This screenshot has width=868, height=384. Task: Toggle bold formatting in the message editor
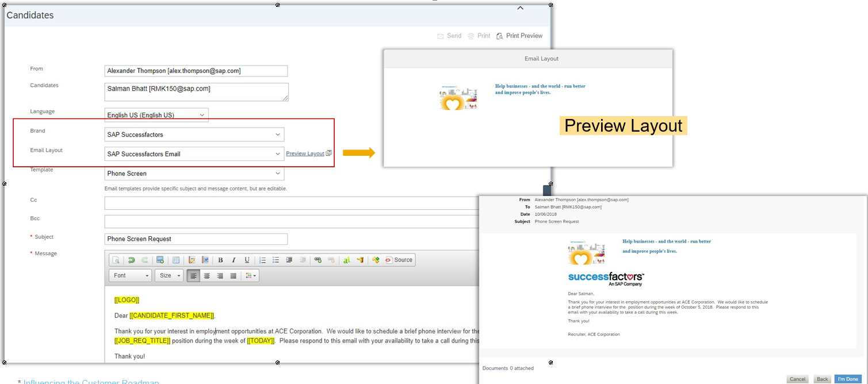click(x=220, y=260)
